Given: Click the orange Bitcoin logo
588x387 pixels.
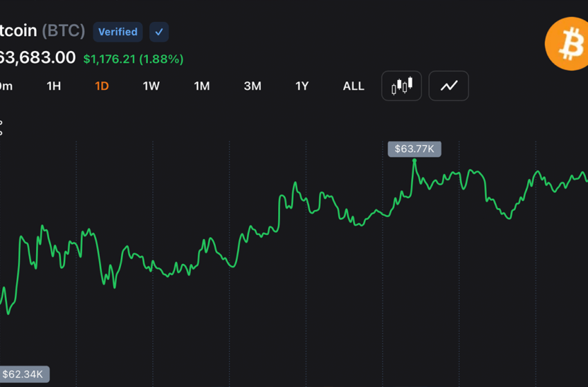Looking at the screenshot, I should pyautogui.click(x=567, y=44).
